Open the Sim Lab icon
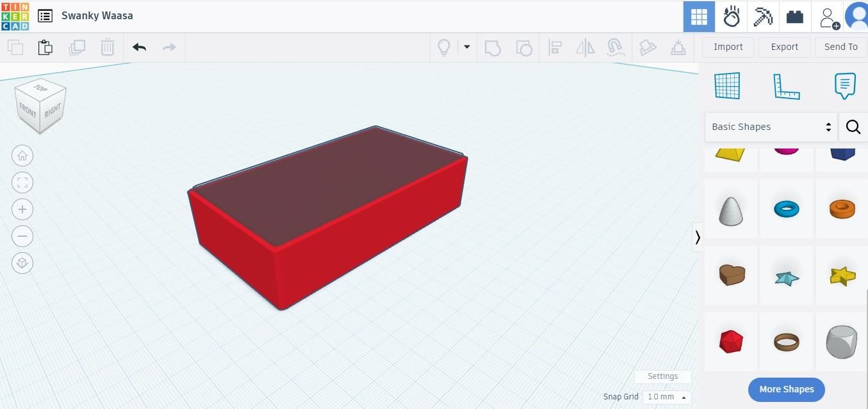The height and width of the screenshot is (409, 868). (731, 17)
